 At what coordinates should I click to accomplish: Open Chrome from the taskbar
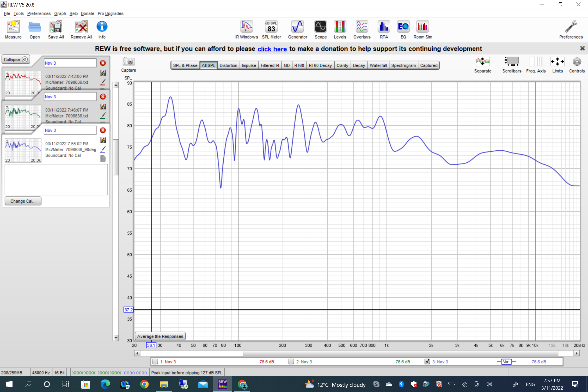[144, 384]
